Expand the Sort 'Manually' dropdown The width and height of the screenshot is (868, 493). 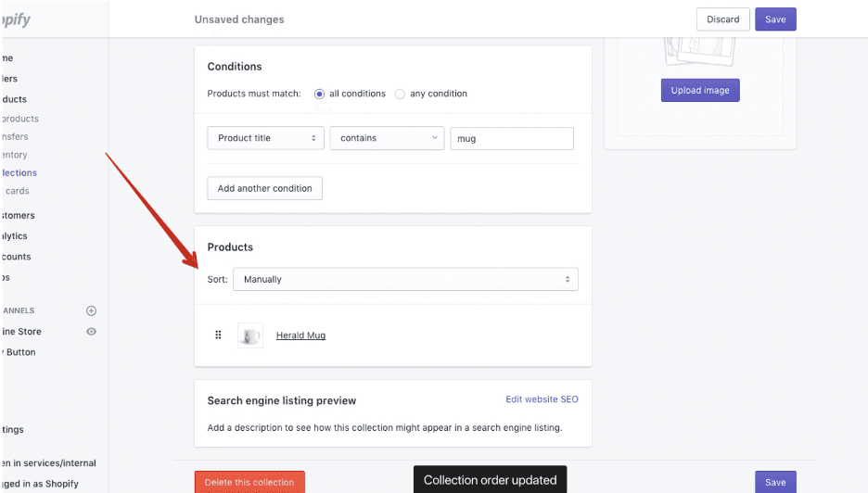[x=404, y=279]
